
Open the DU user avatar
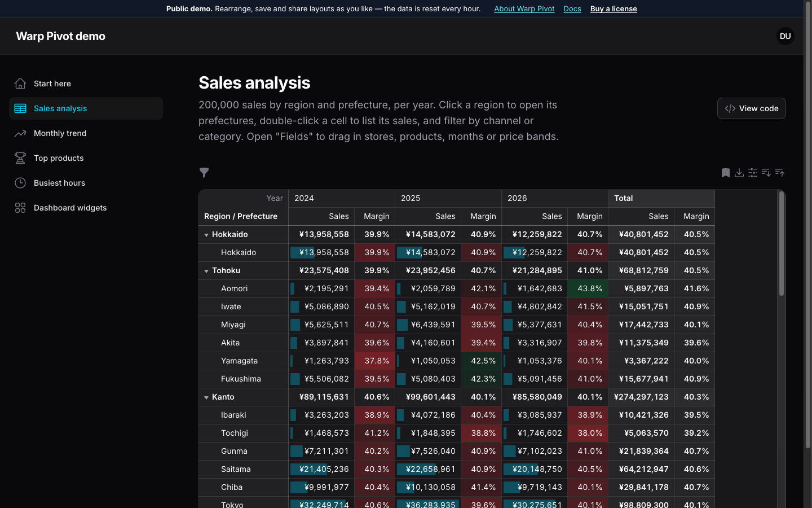click(785, 36)
